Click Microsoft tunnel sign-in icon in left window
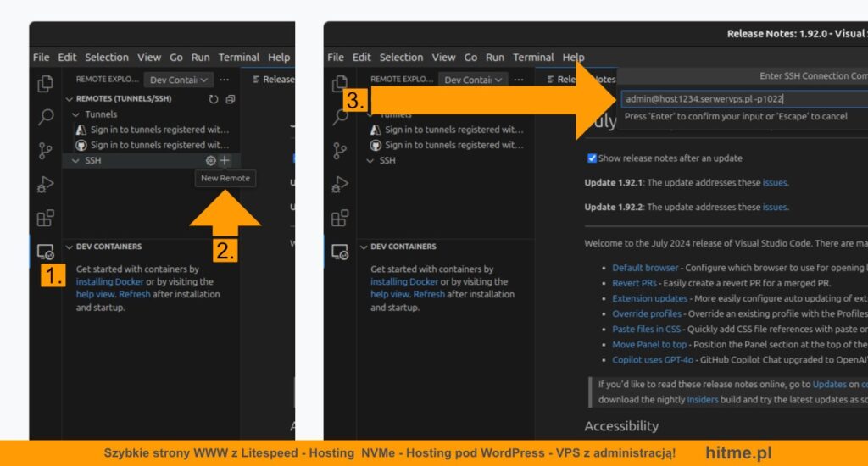 click(81, 130)
